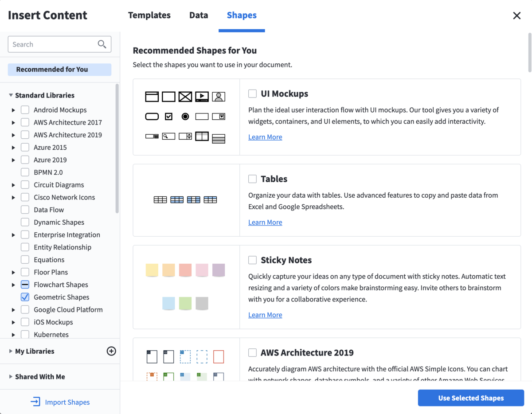Toggle the Flowchart Shapes checkbox
The image size is (532, 414).
pyautogui.click(x=25, y=285)
